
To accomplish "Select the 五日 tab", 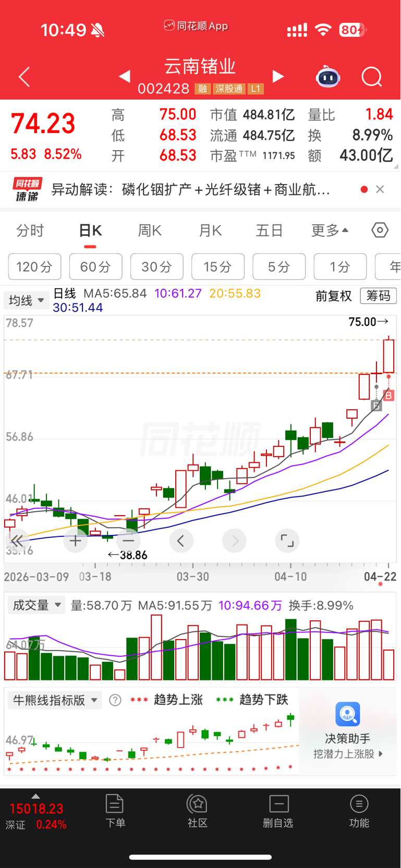I will point(269,230).
